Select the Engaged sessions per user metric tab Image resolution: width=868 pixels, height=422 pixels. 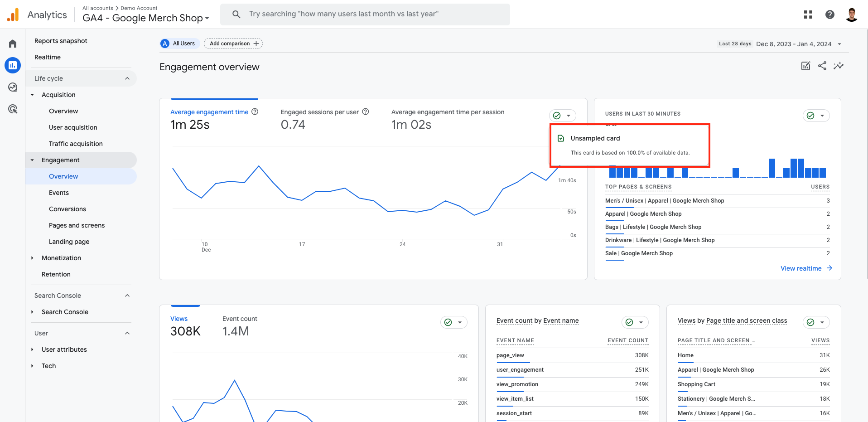tap(325, 119)
